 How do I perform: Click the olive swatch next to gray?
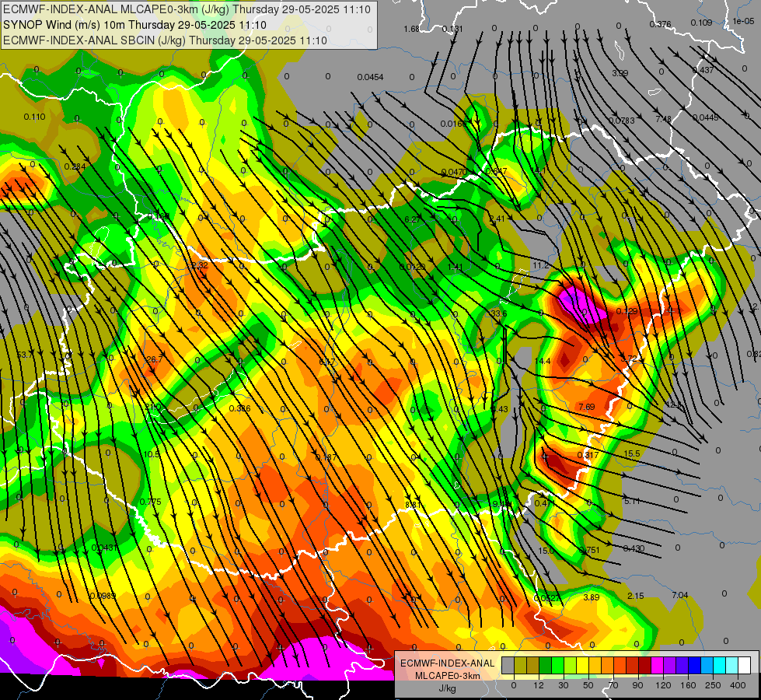click(x=521, y=665)
